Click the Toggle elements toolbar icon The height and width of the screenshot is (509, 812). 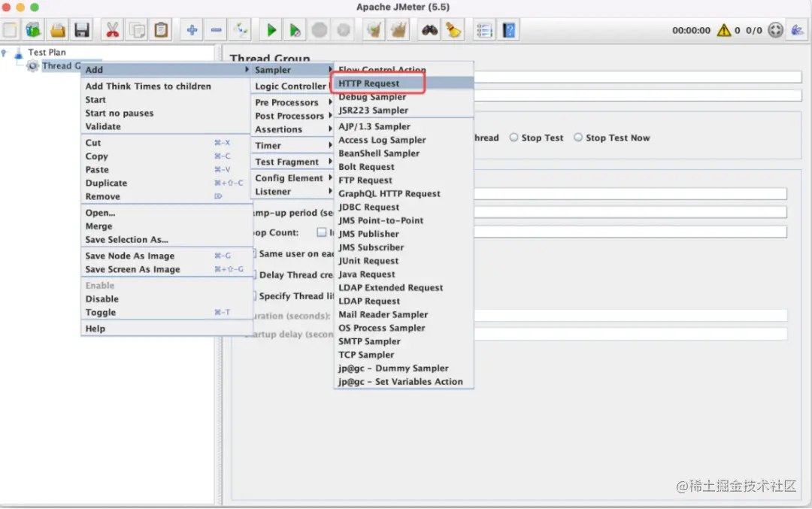click(241, 30)
